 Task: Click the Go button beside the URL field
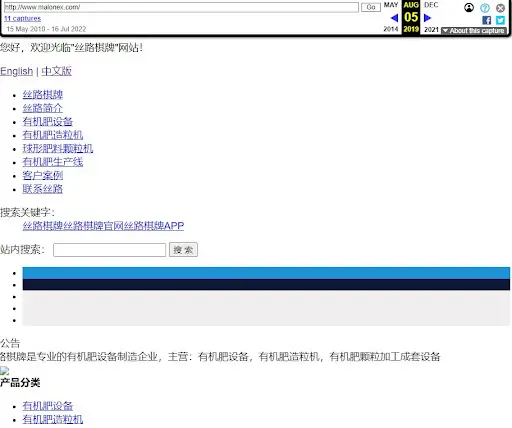[371, 7]
